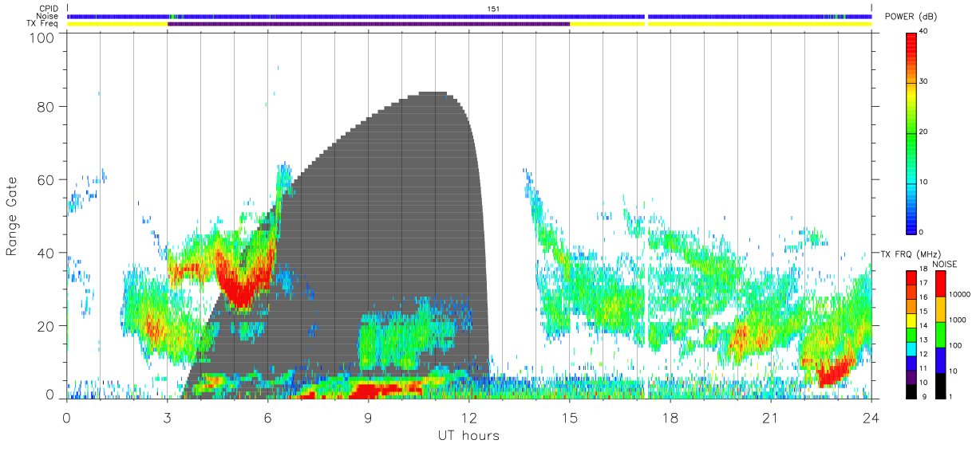Click the 20 label on the power scale
Screen dimensions: 980x452
(923, 132)
